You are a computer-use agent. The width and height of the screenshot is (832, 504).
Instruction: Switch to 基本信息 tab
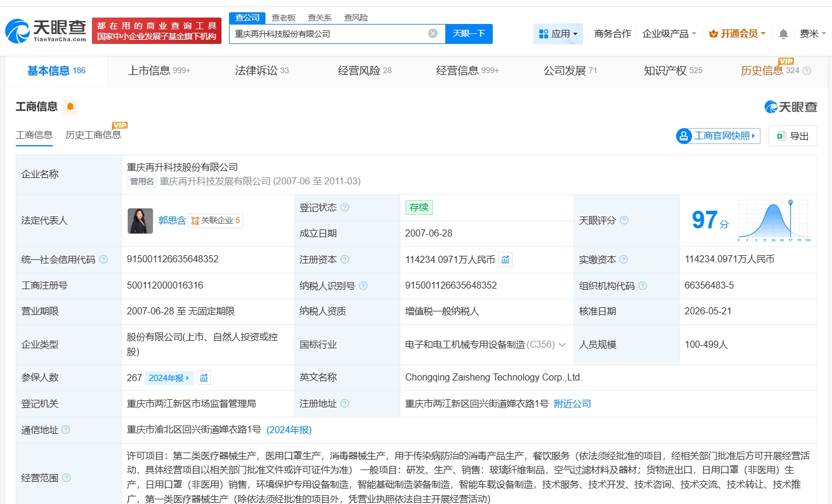point(56,71)
